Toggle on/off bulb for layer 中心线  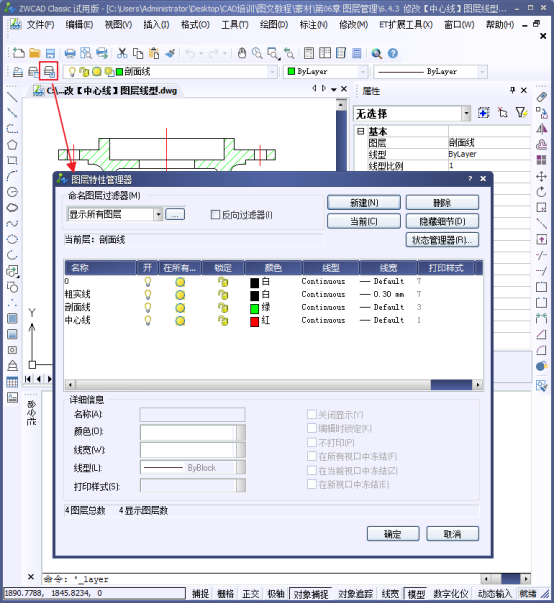(148, 320)
